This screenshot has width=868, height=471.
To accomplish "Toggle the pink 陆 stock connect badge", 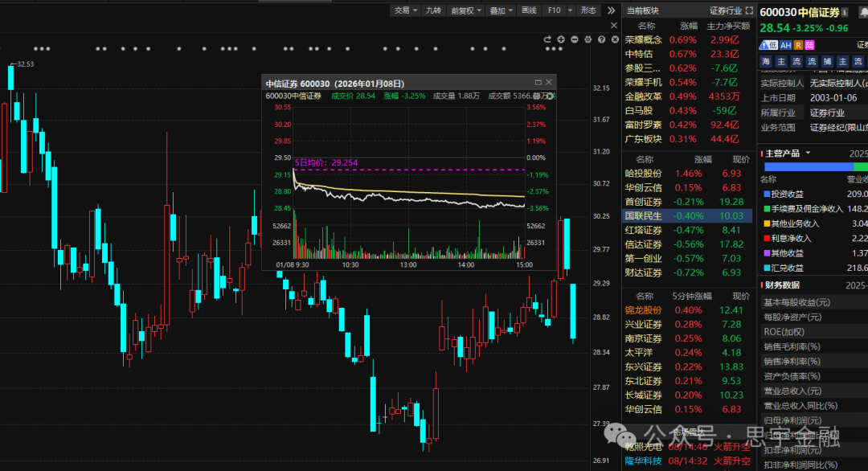I will [809, 45].
